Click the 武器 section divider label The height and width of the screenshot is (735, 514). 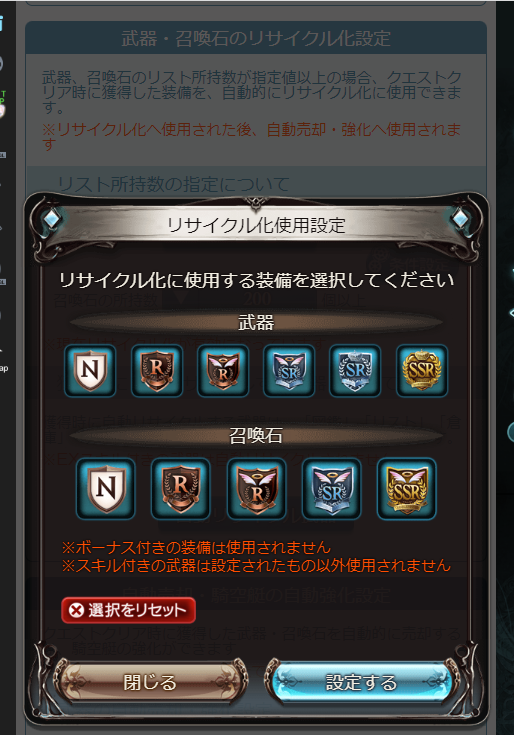coord(256,322)
